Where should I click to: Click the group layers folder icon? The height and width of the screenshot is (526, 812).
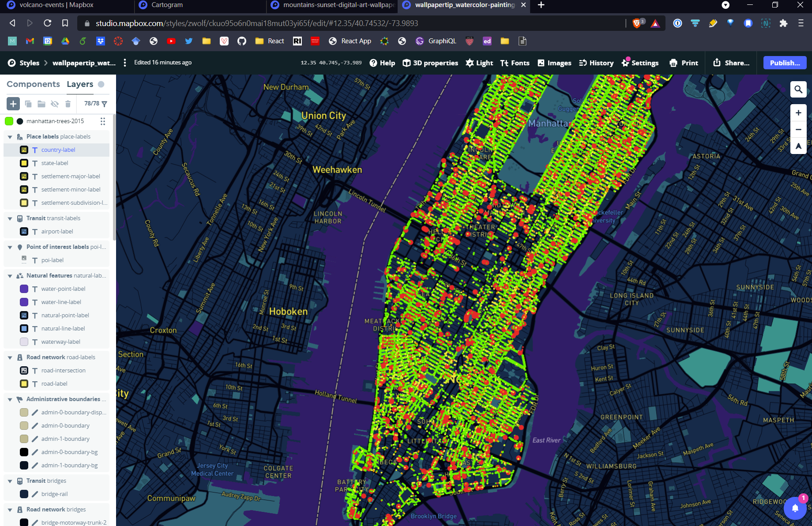pos(41,104)
